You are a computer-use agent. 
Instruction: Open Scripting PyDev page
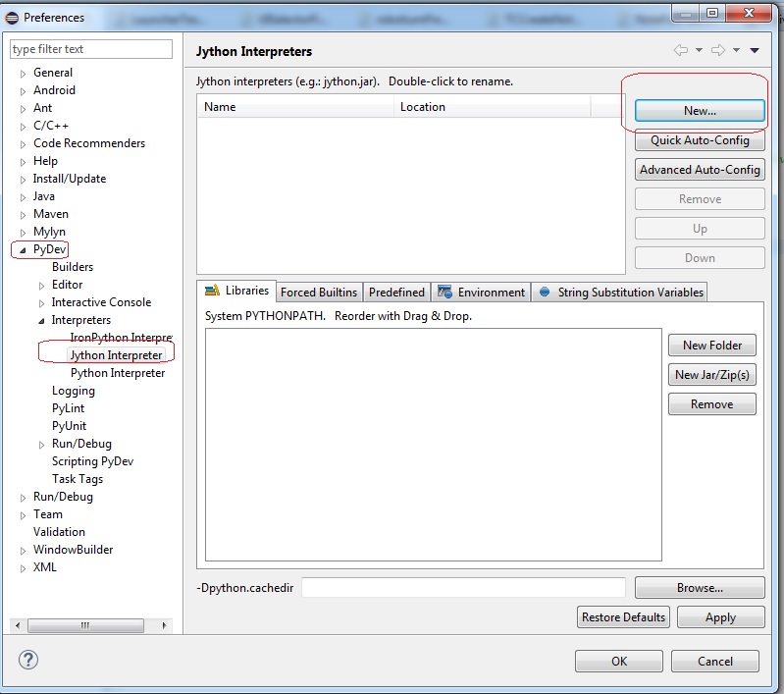pyautogui.click(x=92, y=461)
